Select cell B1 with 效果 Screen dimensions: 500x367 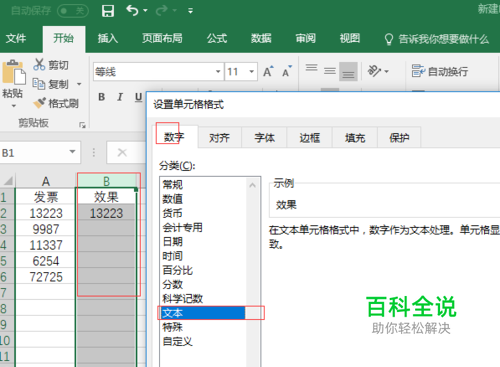[x=106, y=197]
